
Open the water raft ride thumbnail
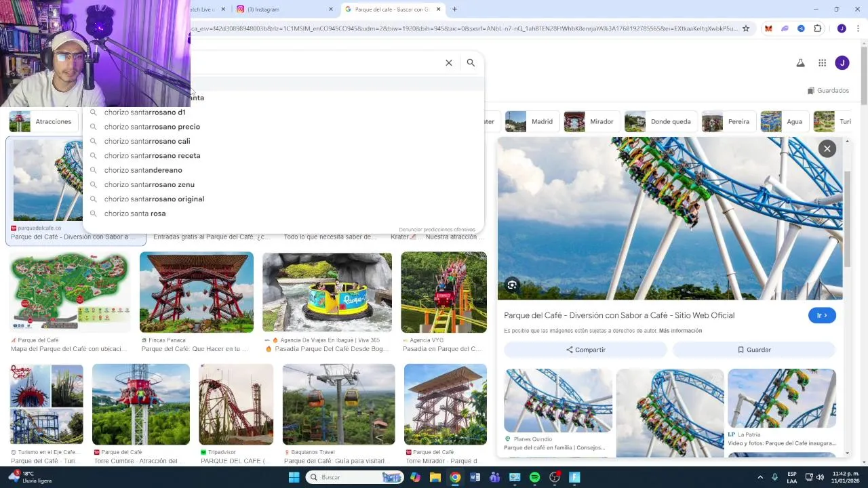327,292
